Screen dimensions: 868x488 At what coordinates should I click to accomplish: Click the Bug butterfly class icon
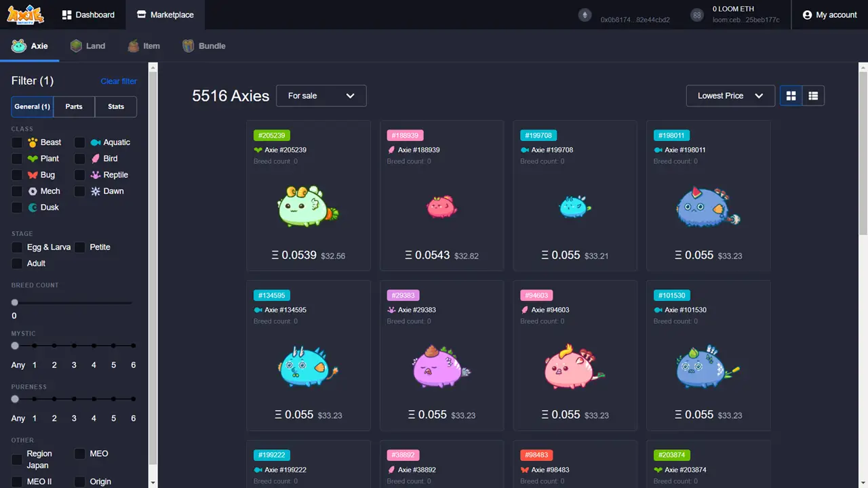click(x=33, y=175)
